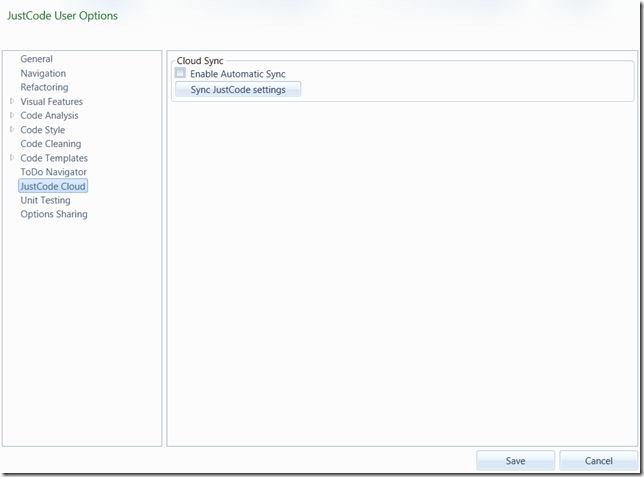Go to the Refactoring options
Viewport: 644px width, 477px height.
[x=44, y=87]
